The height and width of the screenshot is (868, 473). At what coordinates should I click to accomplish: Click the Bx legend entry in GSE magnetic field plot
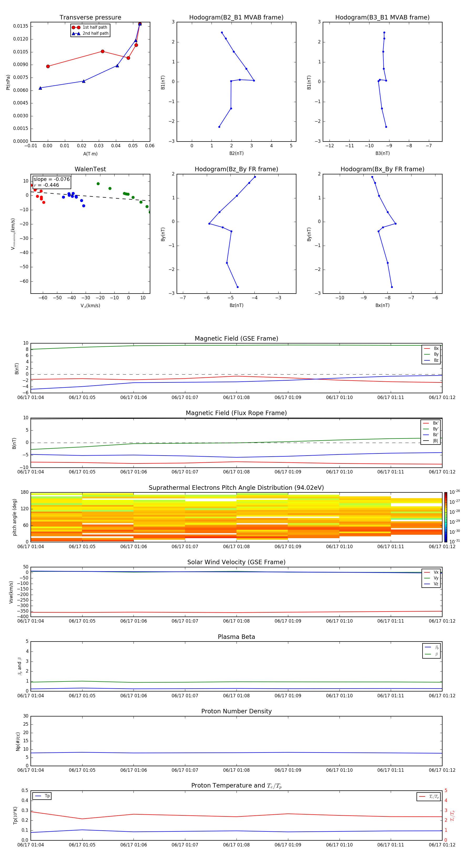(431, 349)
